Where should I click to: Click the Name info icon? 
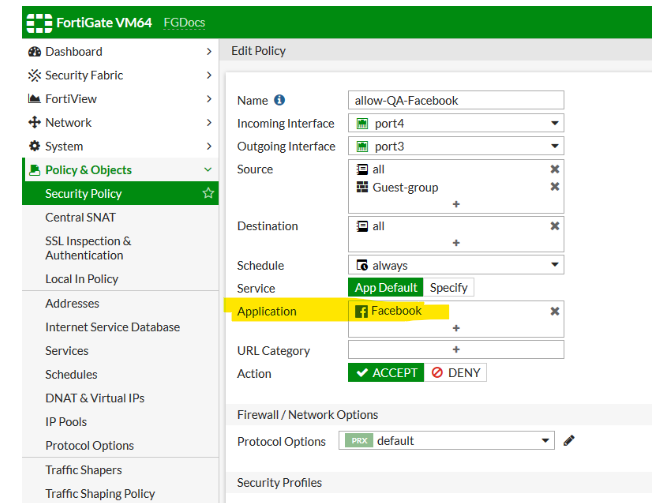pos(279,100)
